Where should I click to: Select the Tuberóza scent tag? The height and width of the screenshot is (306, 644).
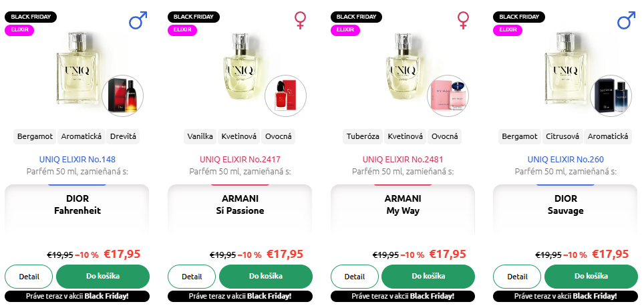click(363, 137)
